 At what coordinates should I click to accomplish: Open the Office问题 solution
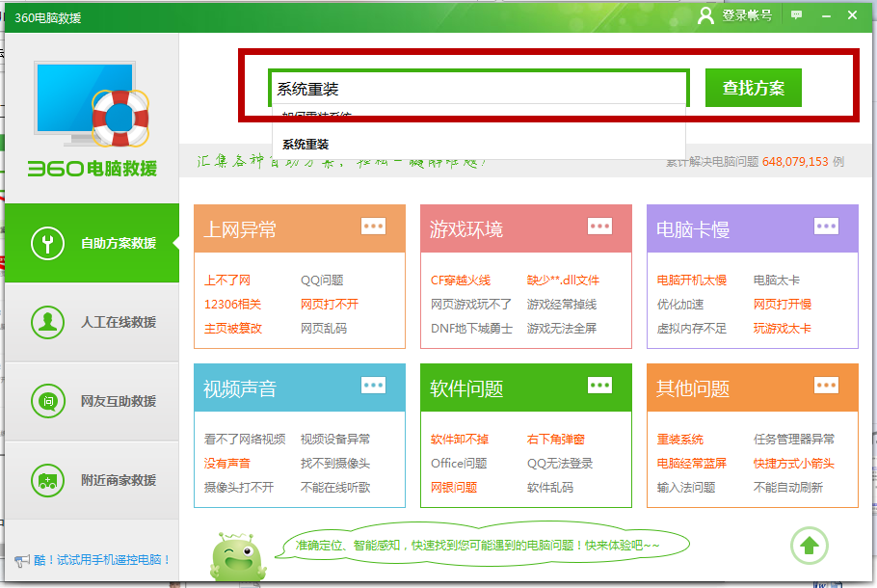pos(459,464)
